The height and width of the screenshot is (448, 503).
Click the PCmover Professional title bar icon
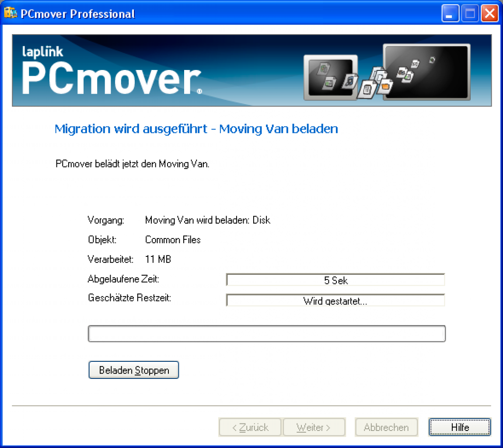click(x=10, y=13)
